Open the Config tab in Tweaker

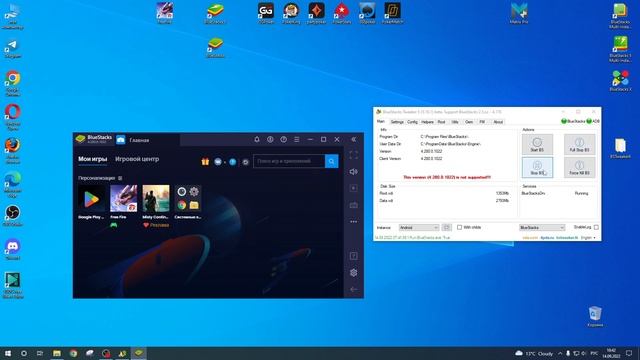tap(412, 122)
